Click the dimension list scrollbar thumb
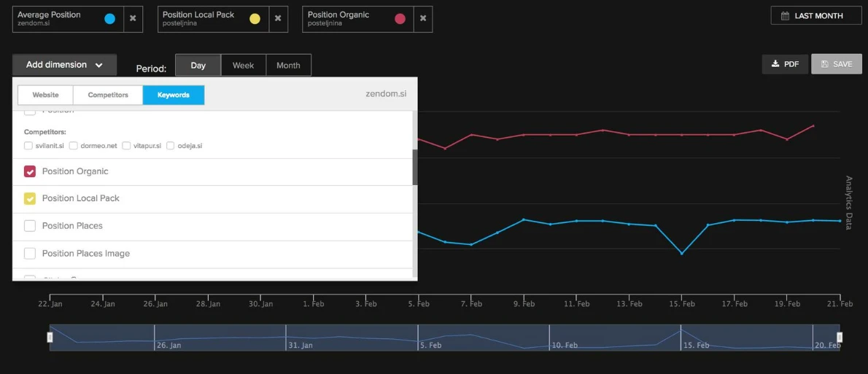The width and height of the screenshot is (868, 374). pos(415,167)
